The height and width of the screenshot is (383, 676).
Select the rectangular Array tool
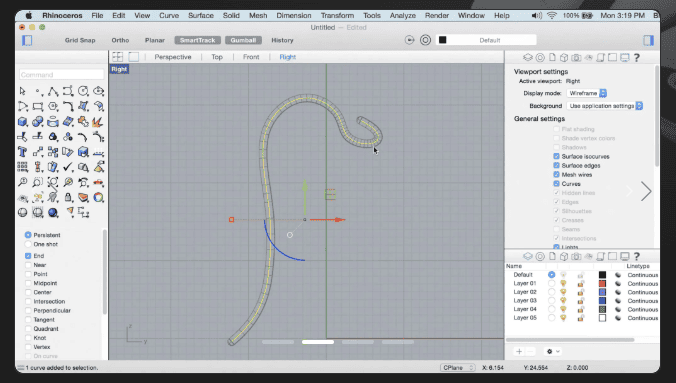pos(22,167)
